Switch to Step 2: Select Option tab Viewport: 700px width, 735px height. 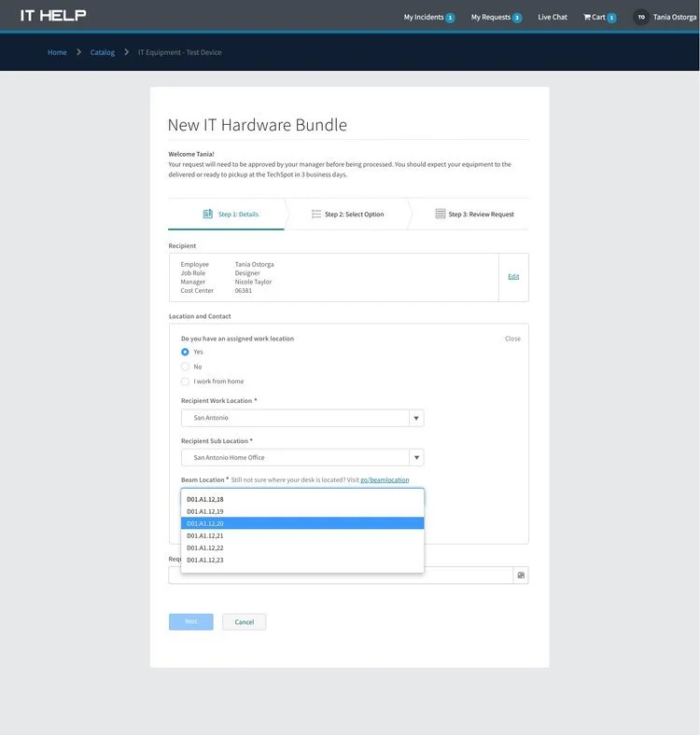(347, 214)
